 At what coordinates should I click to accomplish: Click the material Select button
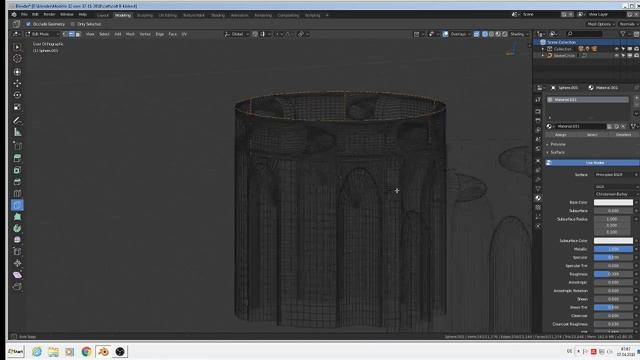pyautogui.click(x=592, y=135)
